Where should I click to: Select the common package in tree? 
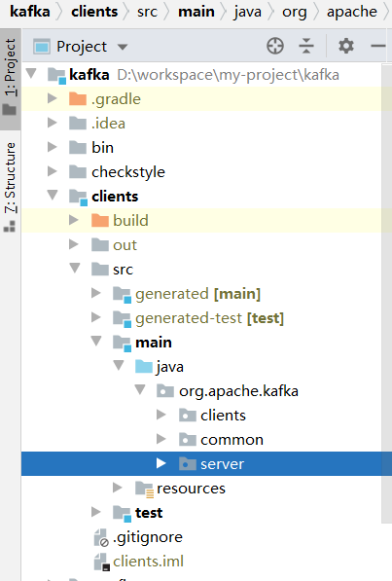[x=232, y=440]
